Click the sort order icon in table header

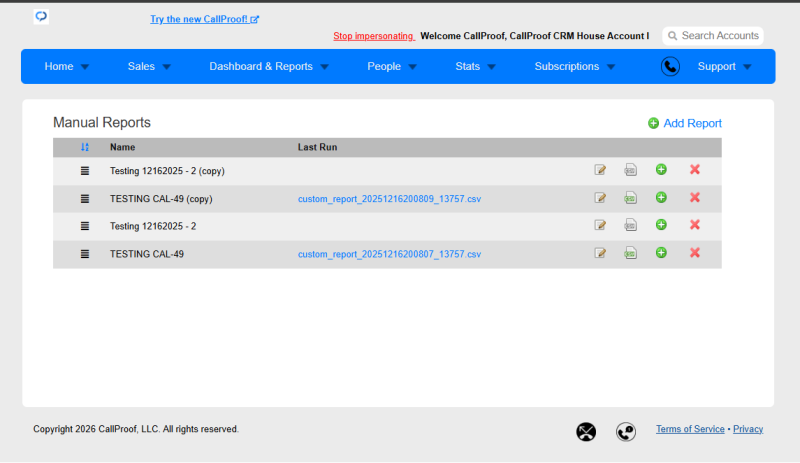click(x=85, y=147)
